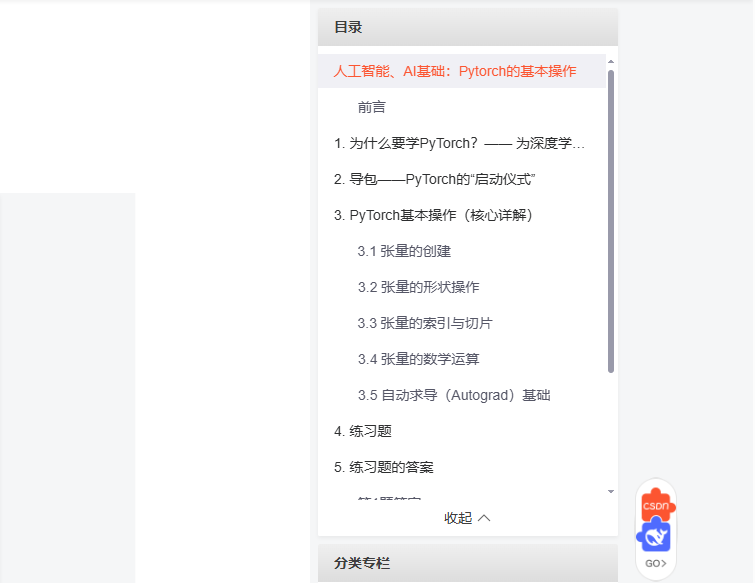Jump to section 5 练习题的答案

[384, 467]
